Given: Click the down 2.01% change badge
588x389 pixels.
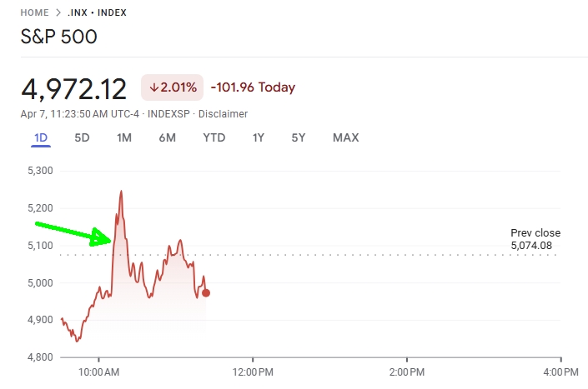Looking at the screenshot, I should point(172,87).
